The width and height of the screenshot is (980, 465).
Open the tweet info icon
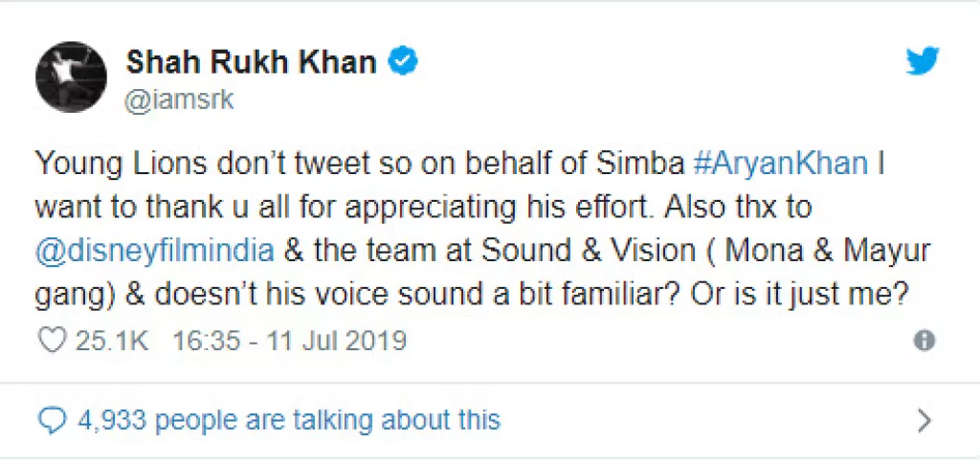(x=924, y=341)
